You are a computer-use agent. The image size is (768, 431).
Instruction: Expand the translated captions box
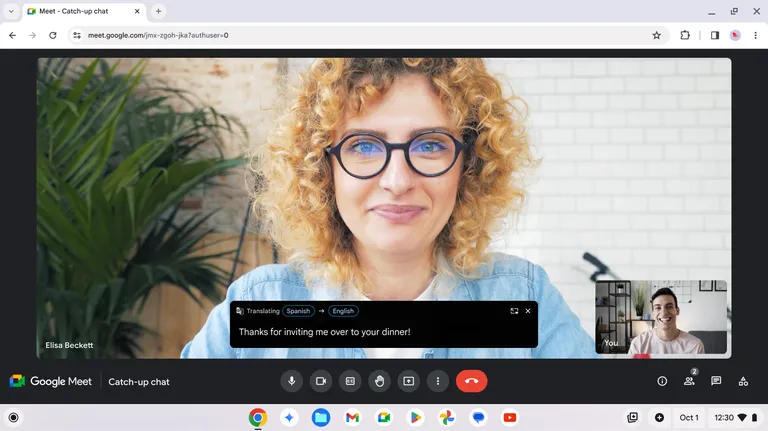click(514, 311)
